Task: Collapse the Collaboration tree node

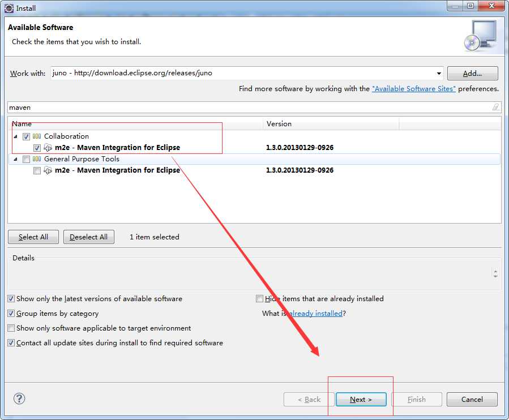Action: click(15, 136)
